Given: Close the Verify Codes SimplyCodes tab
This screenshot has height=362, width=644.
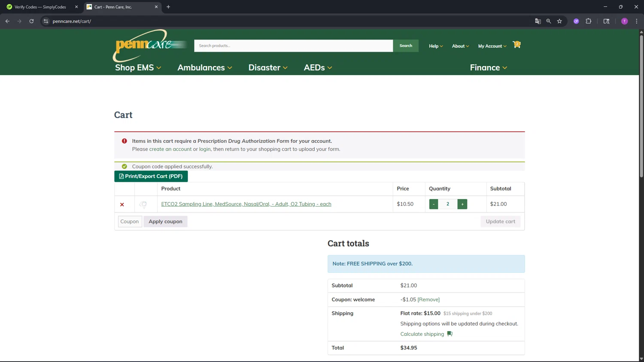Looking at the screenshot, I should (76, 7).
